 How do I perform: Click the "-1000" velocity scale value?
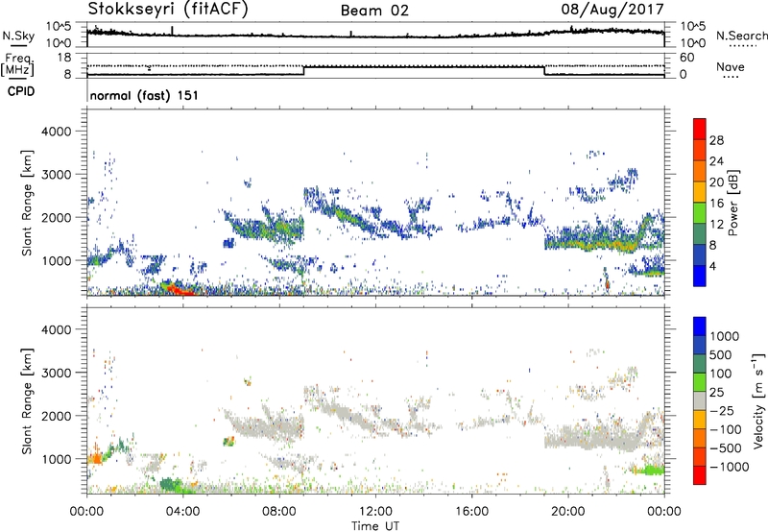pyautogui.click(x=729, y=467)
